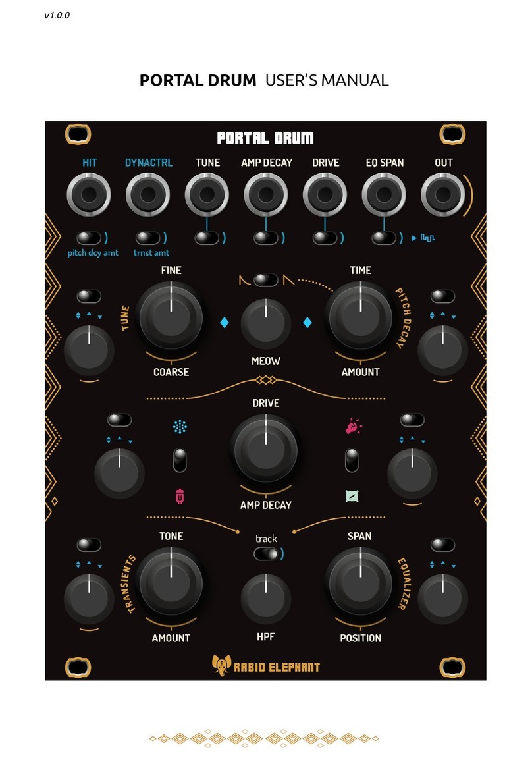Screen dimensions: 532x760
Task: Click the PORTAL DRUM title on the panel
Action: pyautogui.click(x=265, y=138)
